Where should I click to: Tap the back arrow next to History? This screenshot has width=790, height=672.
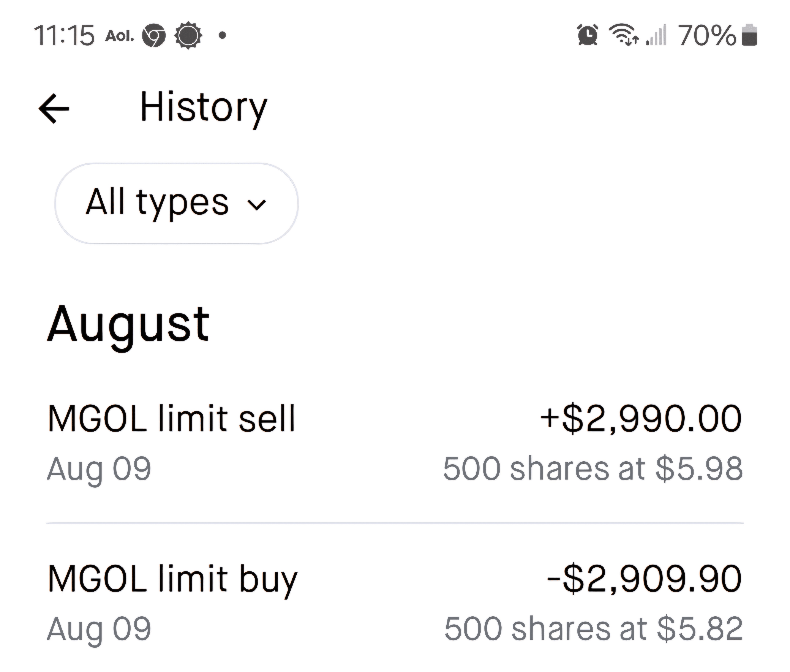54,109
